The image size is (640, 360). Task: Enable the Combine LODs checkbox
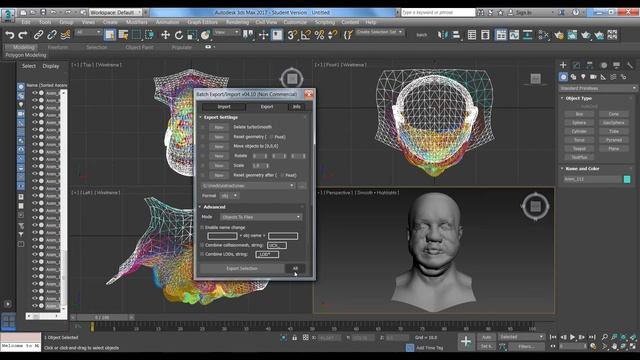(202, 254)
